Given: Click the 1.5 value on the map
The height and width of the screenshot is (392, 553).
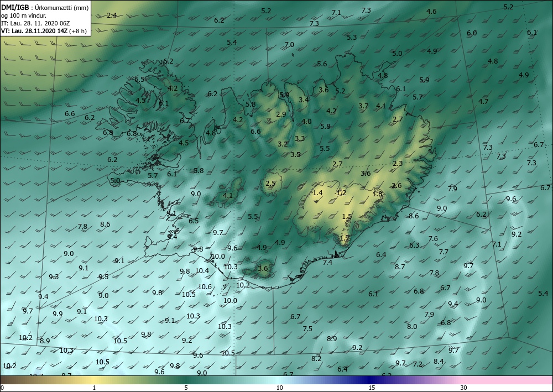Looking at the screenshot, I should pos(347,217).
